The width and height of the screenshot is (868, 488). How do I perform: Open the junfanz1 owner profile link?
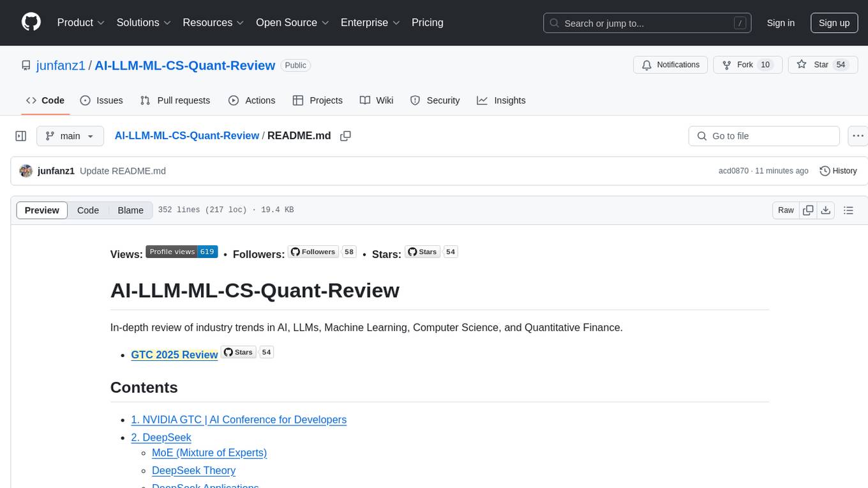point(61,65)
